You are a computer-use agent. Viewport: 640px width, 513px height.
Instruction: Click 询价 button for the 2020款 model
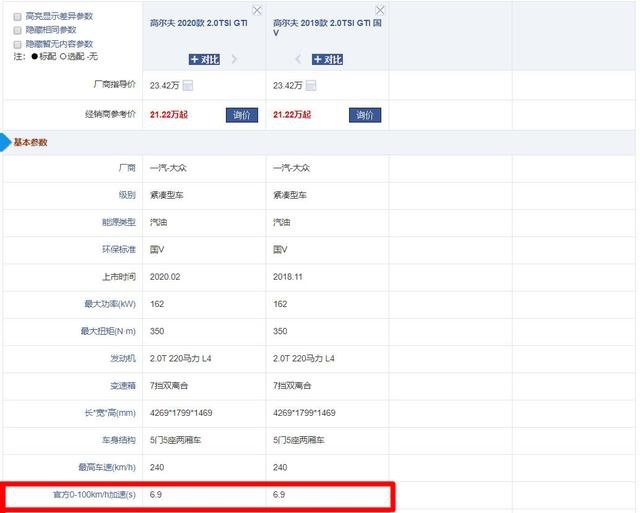click(242, 115)
